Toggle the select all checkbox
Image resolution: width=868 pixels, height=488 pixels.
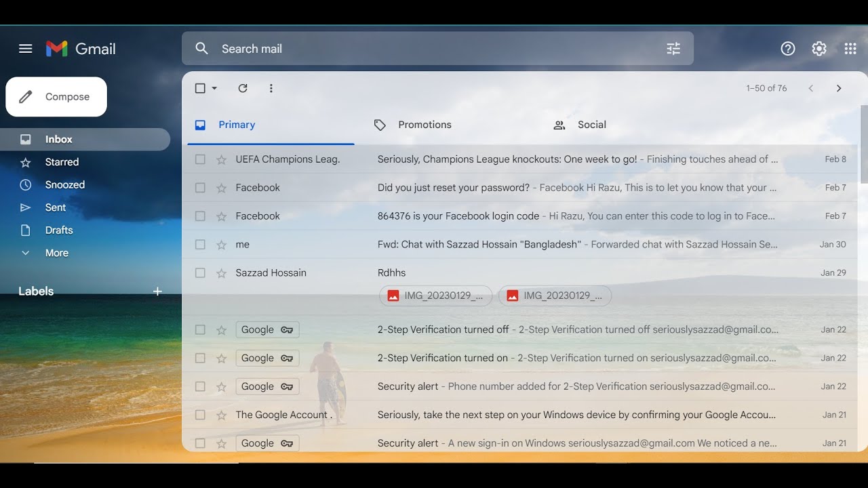click(x=200, y=88)
